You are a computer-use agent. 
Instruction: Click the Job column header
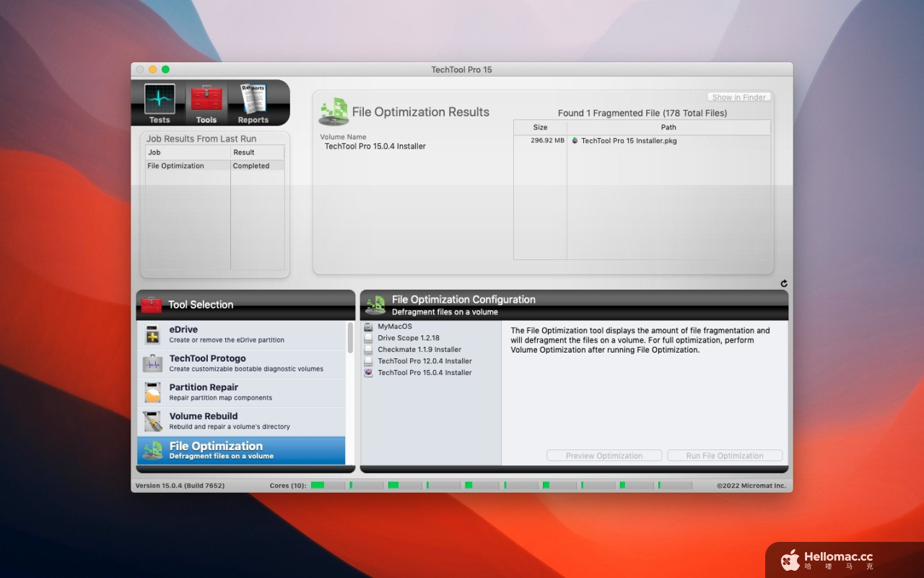click(188, 152)
